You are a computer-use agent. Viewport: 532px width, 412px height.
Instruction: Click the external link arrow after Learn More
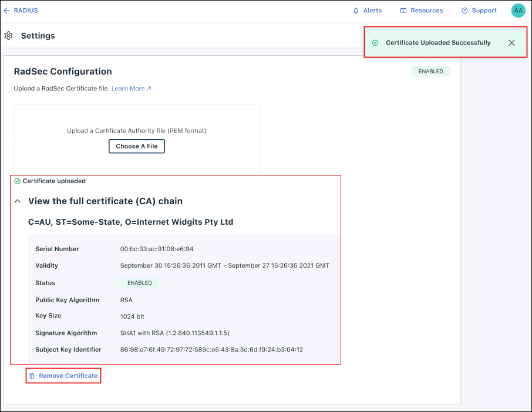pos(149,89)
